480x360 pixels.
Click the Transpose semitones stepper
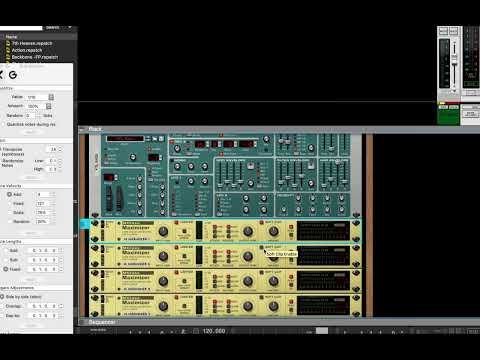pos(61,150)
